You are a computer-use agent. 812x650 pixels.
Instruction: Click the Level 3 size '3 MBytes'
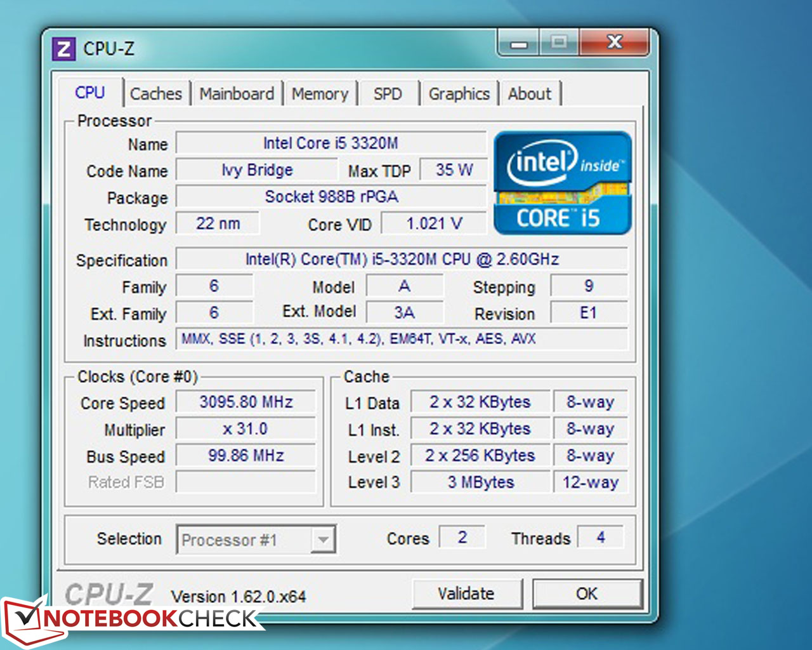[x=480, y=482]
